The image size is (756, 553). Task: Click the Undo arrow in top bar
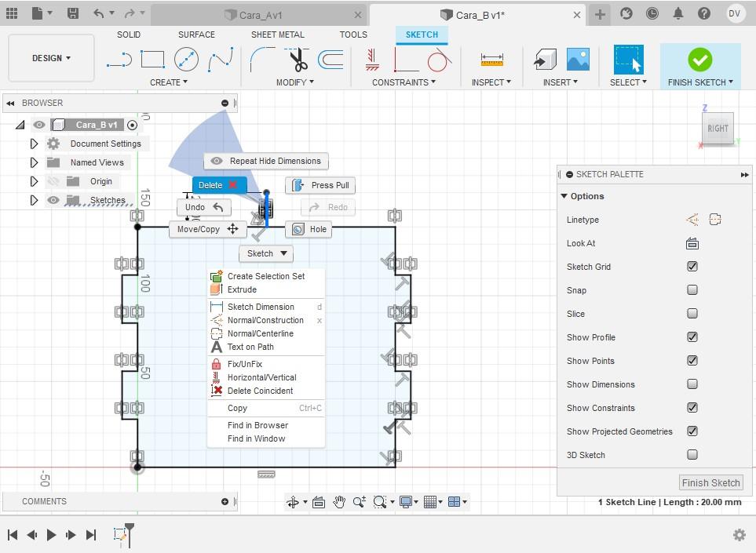(99, 13)
